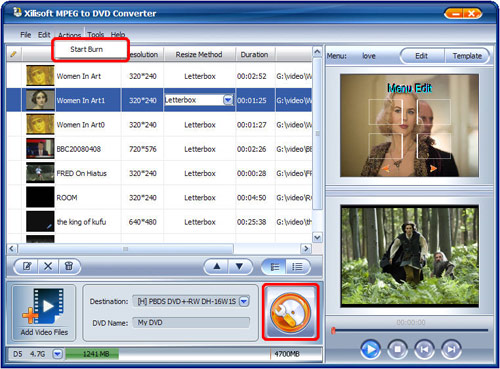Click the Template button
The width and height of the screenshot is (500, 369).
pos(467,56)
